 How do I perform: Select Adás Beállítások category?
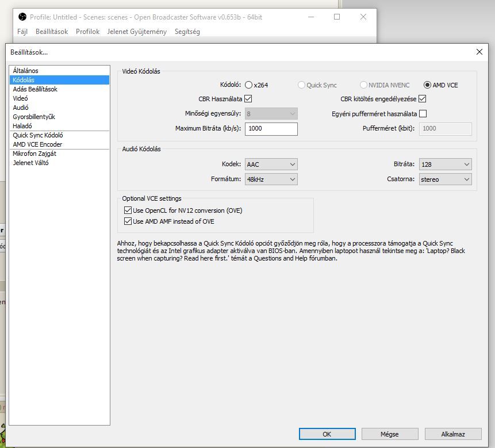[x=59, y=89]
